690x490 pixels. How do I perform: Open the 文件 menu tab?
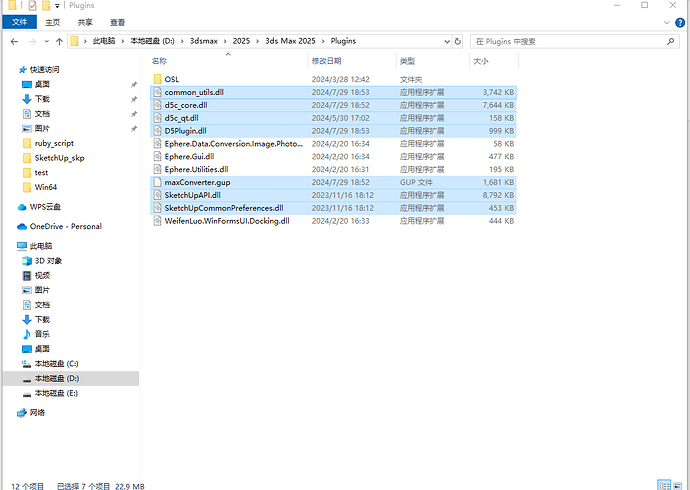(x=19, y=21)
